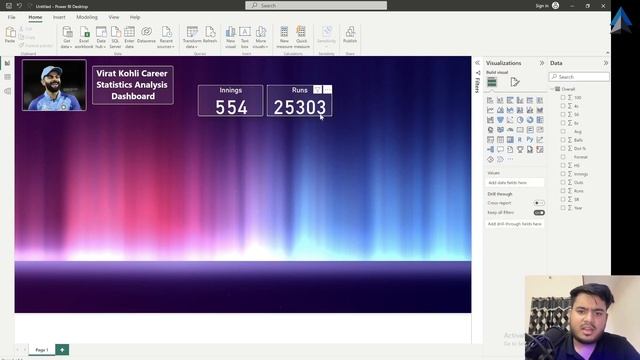Check the 4s field checkbox

563,106
